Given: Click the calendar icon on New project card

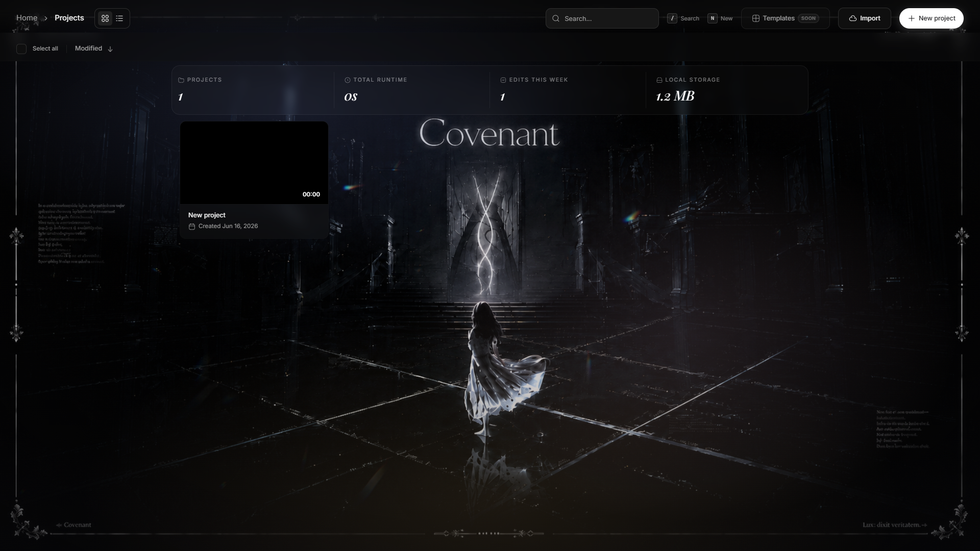Looking at the screenshot, I should 192,227.
